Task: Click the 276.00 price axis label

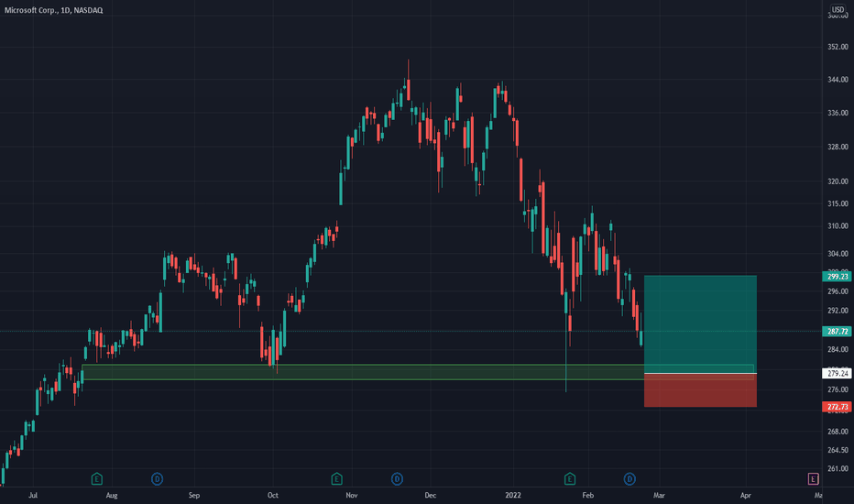Action: click(838, 389)
